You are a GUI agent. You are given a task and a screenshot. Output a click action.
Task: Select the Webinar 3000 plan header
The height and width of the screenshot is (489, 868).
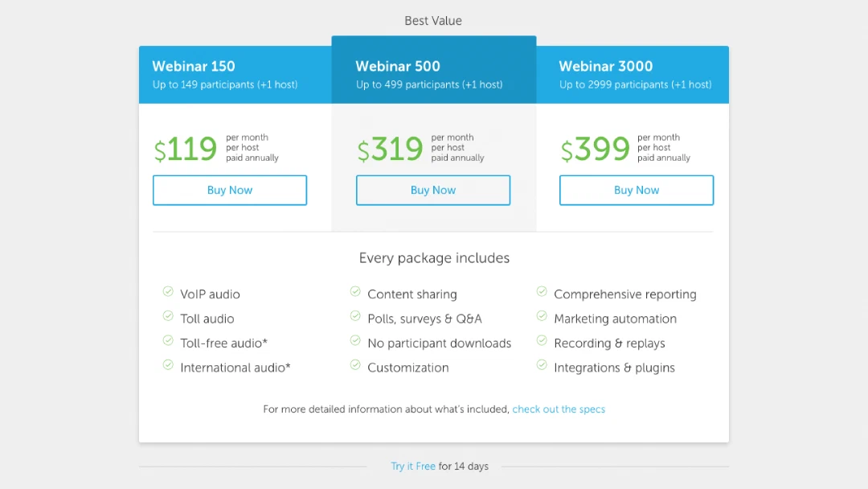(x=633, y=75)
